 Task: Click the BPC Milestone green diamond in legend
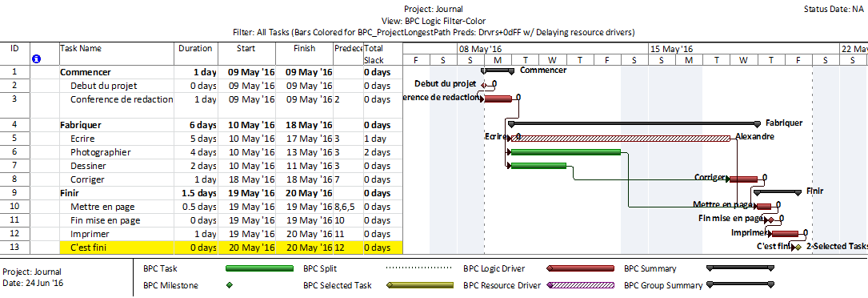point(229,286)
